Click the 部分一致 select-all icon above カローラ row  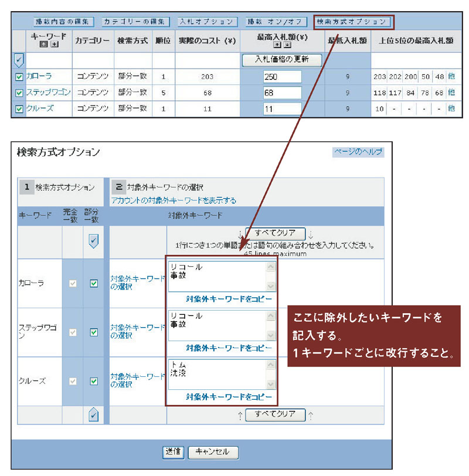93,242
